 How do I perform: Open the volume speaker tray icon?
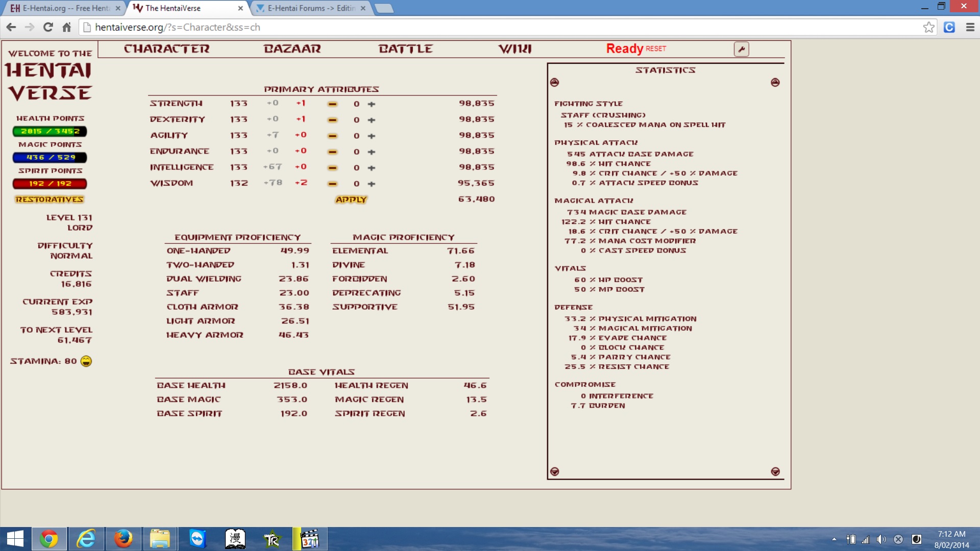(881, 539)
